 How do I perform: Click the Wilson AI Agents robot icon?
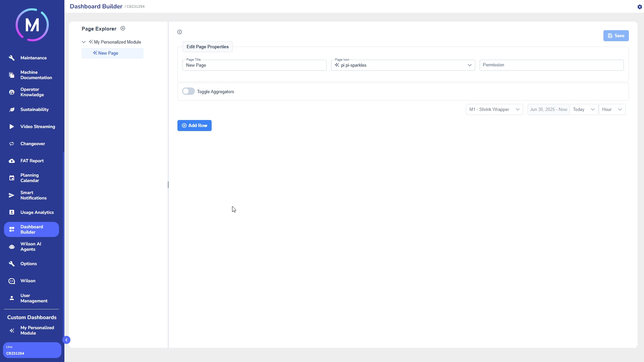pyautogui.click(x=12, y=247)
